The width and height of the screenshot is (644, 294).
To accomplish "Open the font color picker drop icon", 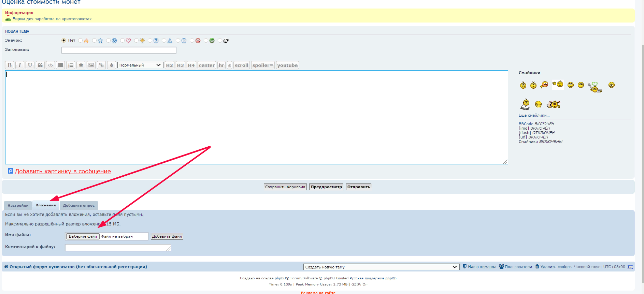I will tap(112, 65).
